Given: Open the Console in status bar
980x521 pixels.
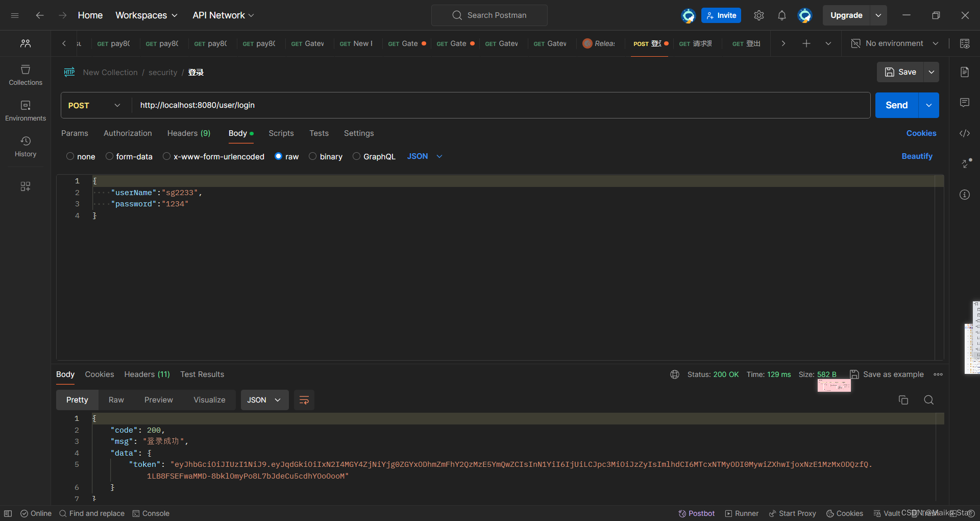Looking at the screenshot, I should tap(151, 513).
